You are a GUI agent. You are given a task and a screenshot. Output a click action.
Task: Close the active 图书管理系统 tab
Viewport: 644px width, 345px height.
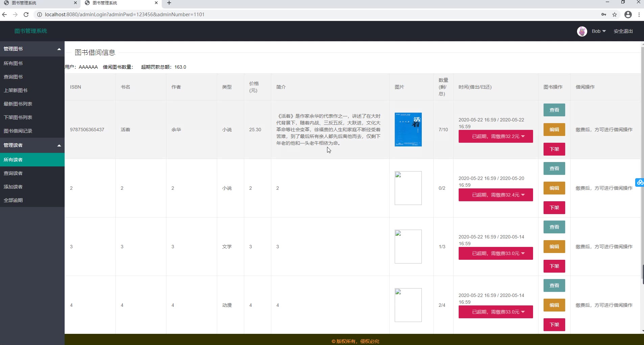(156, 3)
